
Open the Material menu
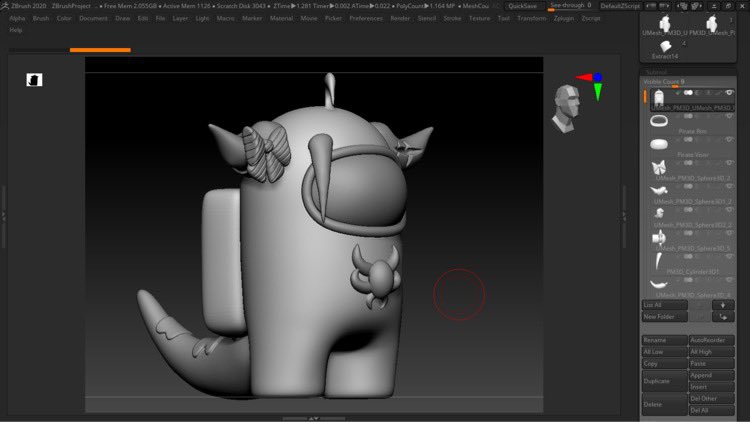coord(281,18)
